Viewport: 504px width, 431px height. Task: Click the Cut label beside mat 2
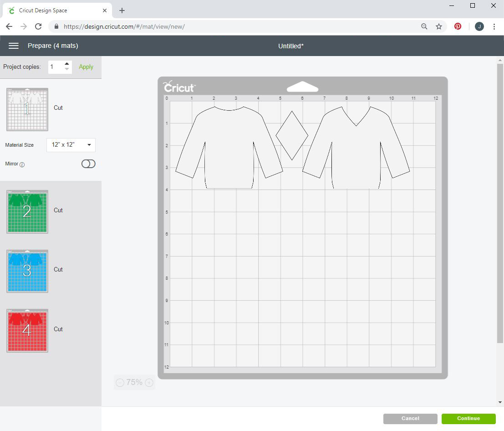coord(58,210)
